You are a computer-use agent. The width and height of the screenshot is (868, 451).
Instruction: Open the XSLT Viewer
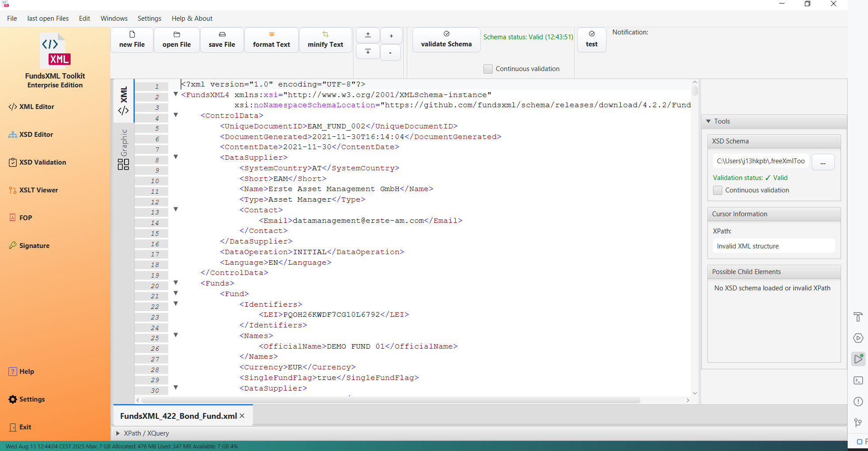33,190
